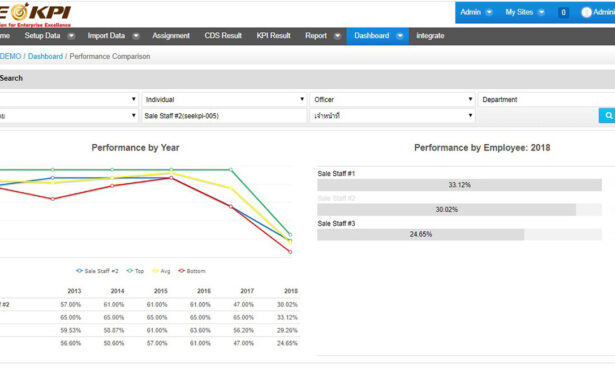This screenshot has height=384, width=615.
Task: Click the 56.60% table cell
Action: [x=71, y=343]
